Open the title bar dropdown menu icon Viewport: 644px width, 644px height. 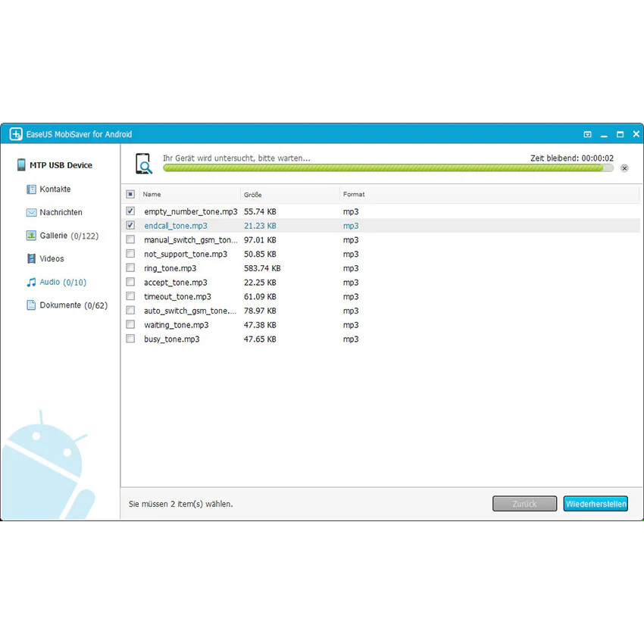[587, 134]
